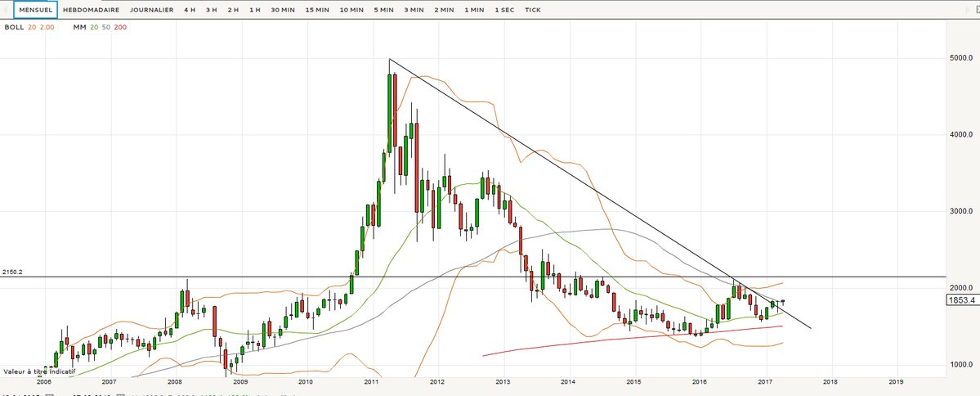980x396 pixels.
Task: Switch to the HEBDOMADAIRE timeframe
Action: click(92, 10)
